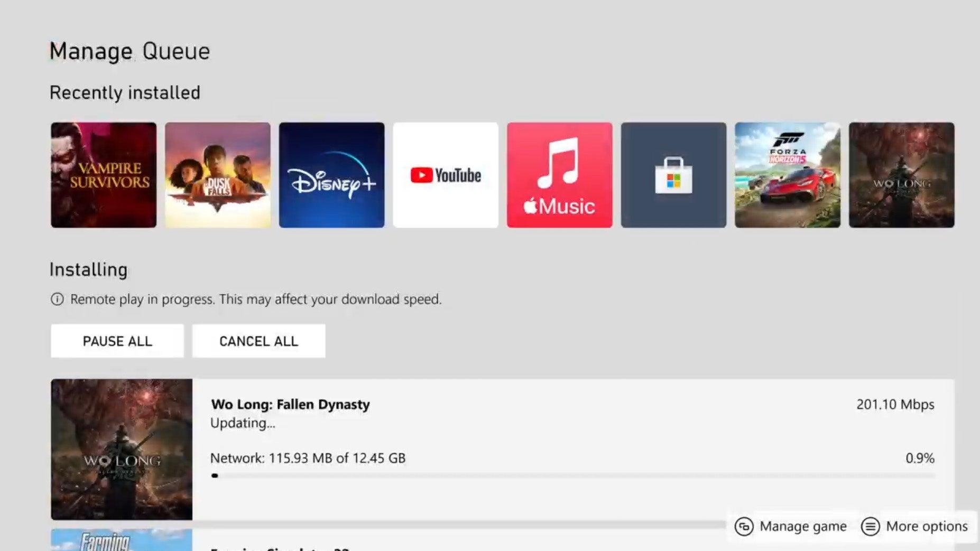The height and width of the screenshot is (551, 980).
Task: Cancel all downloads with CANCEL ALL
Action: [x=258, y=341]
